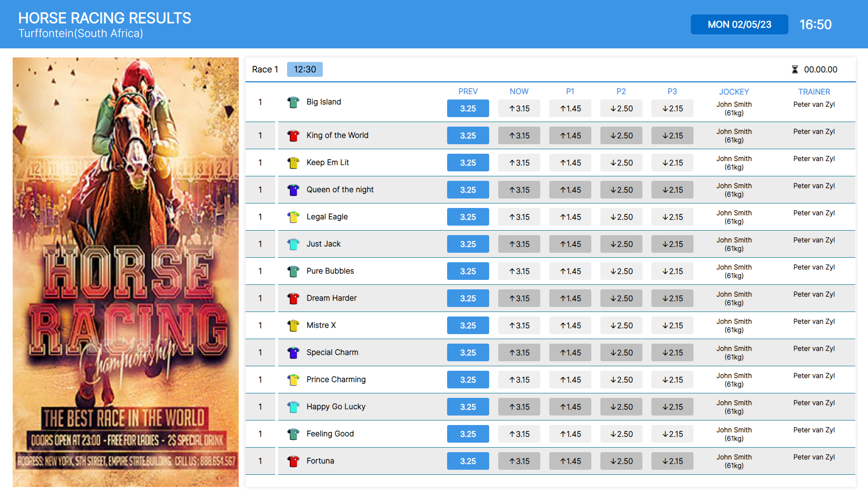Click Just Jack's cyan jersey icon
This screenshot has width=868, height=496.
(293, 244)
